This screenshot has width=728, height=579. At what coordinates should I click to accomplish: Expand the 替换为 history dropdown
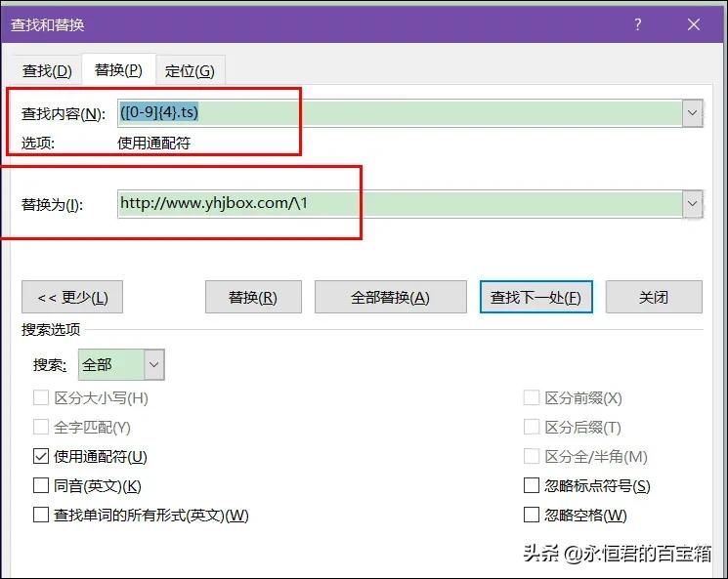tap(692, 204)
